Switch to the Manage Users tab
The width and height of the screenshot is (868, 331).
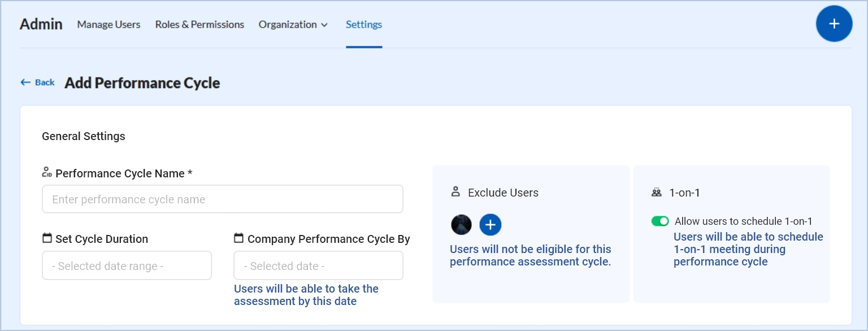pos(108,24)
